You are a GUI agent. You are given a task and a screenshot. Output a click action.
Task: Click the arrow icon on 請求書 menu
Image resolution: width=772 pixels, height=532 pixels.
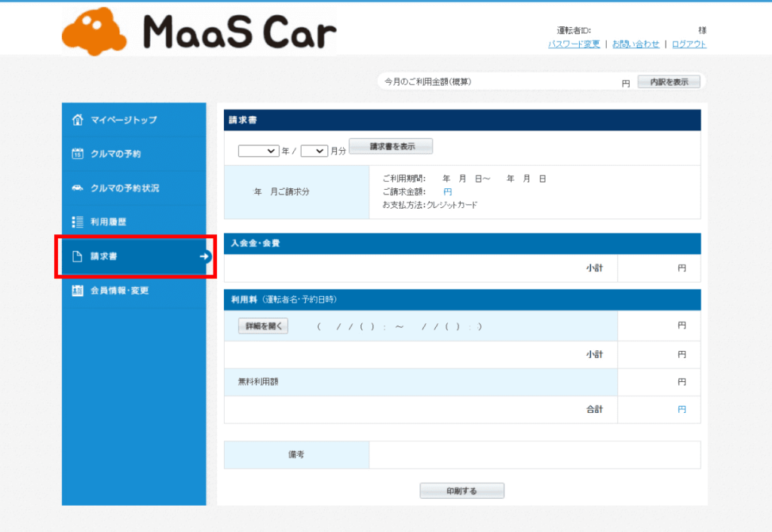pyautogui.click(x=204, y=256)
